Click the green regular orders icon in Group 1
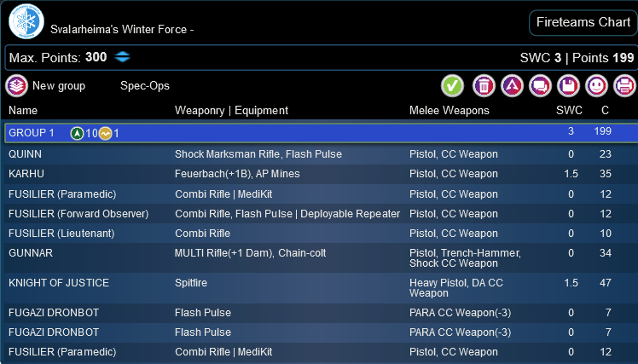The width and height of the screenshot is (638, 364). pyautogui.click(x=77, y=133)
